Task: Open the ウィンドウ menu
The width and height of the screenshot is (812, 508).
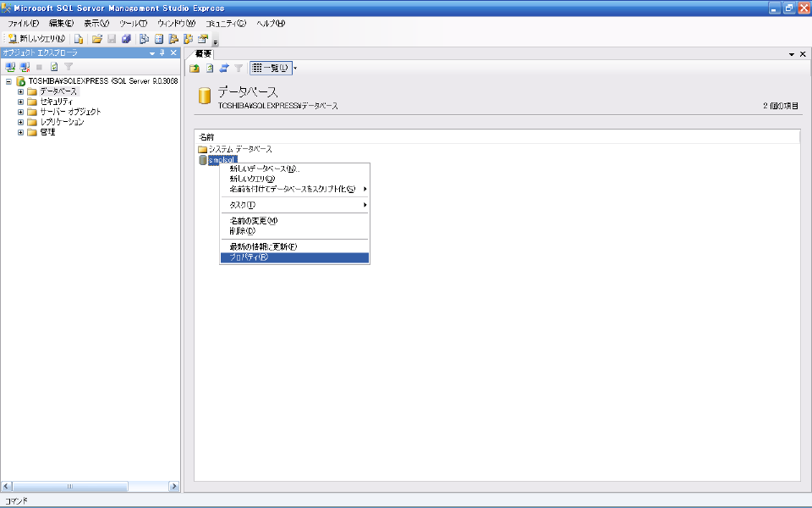Action: (176, 24)
